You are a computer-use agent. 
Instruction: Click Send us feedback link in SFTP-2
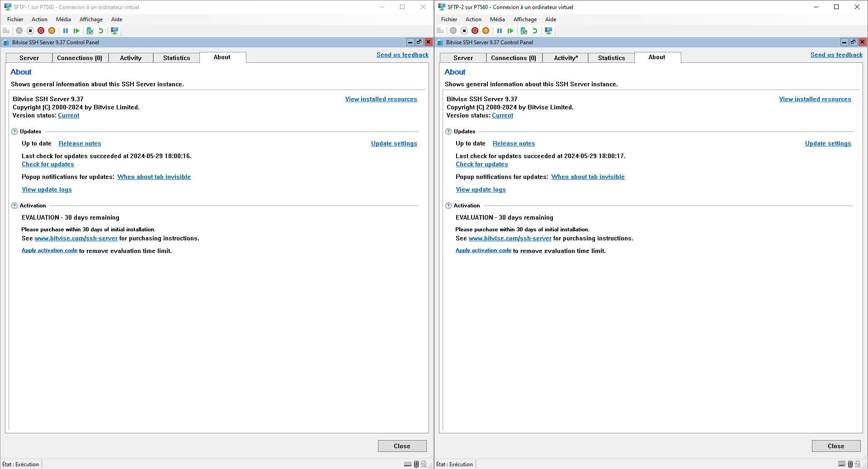836,55
